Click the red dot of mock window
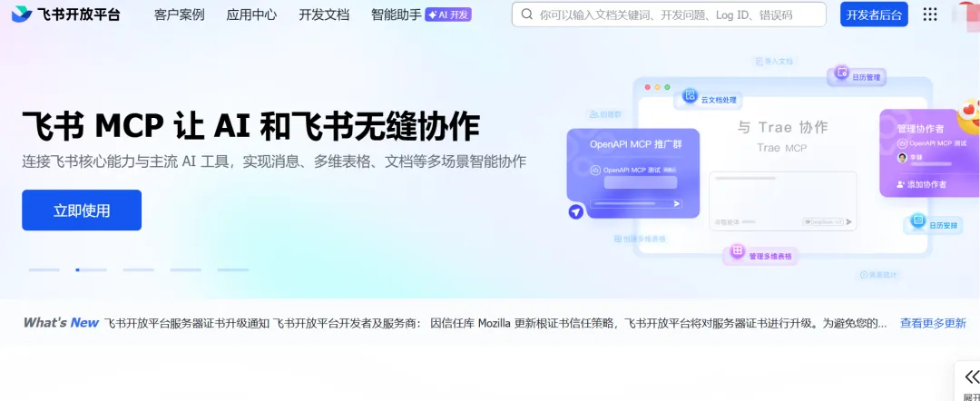 648,87
